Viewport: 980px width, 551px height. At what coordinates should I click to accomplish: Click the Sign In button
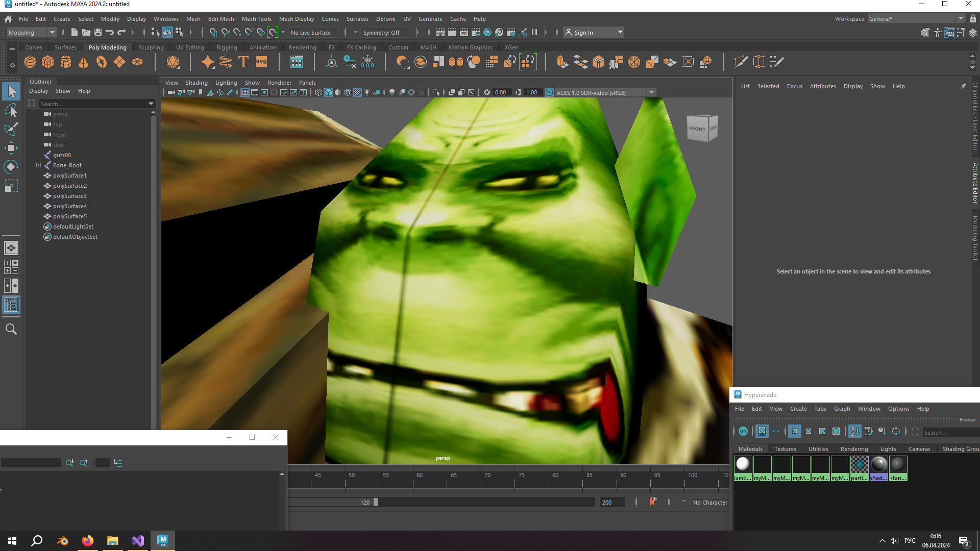tap(583, 33)
